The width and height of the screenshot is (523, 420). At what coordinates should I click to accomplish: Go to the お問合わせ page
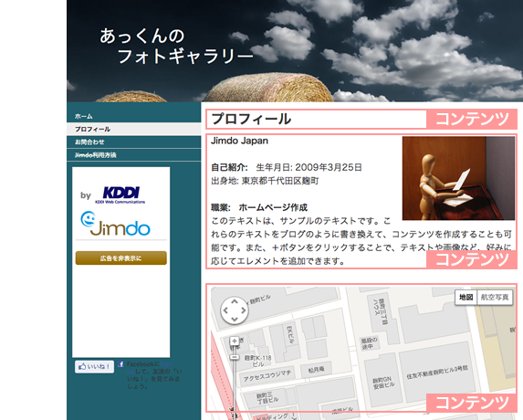pyautogui.click(x=134, y=142)
